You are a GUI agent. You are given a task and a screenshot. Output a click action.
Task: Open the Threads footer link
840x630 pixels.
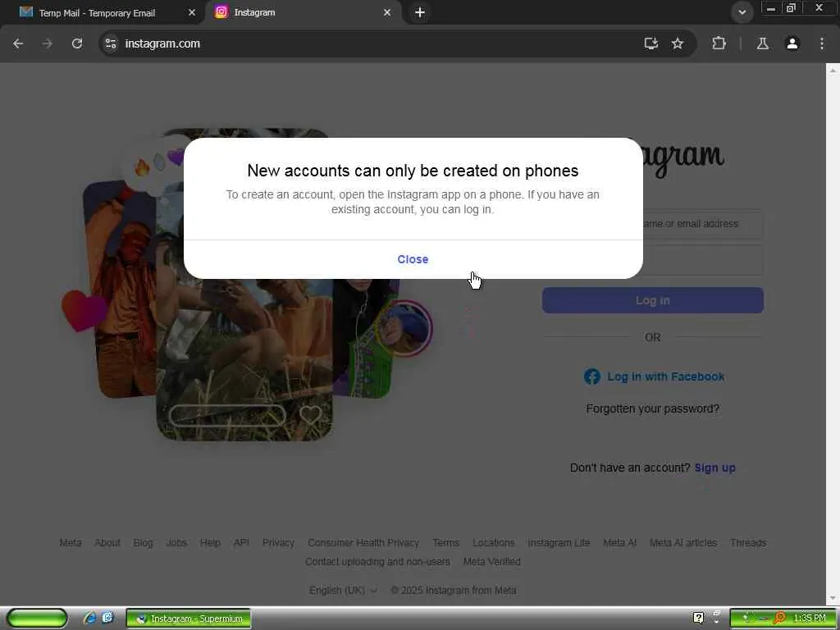[748, 543]
